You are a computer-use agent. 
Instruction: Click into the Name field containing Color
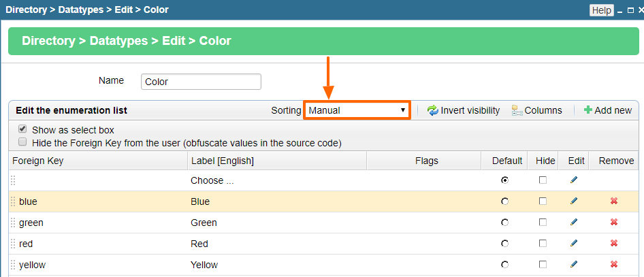click(x=201, y=82)
